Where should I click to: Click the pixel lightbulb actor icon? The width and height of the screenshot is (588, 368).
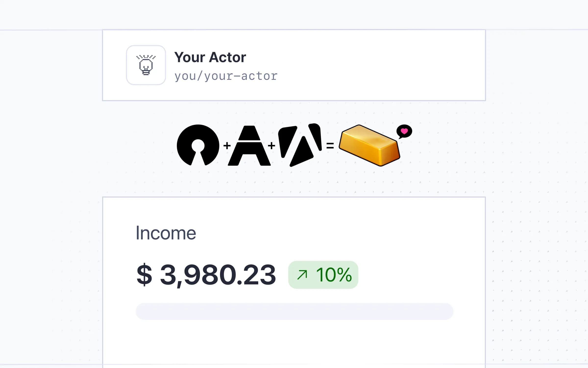[x=146, y=65]
